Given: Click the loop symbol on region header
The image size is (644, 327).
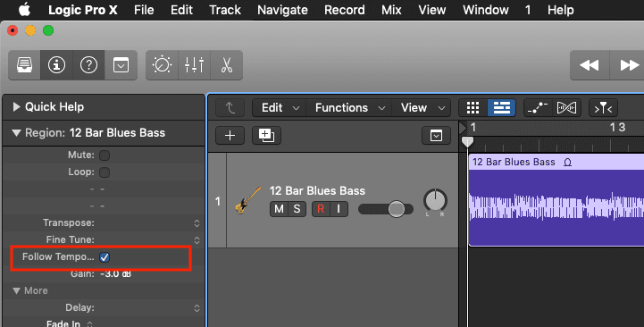Looking at the screenshot, I should click(567, 163).
